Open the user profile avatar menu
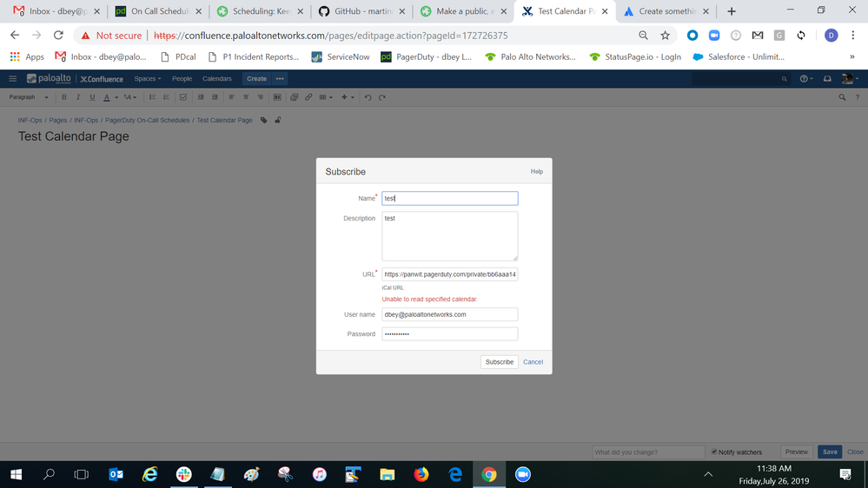868x488 pixels. coord(850,78)
